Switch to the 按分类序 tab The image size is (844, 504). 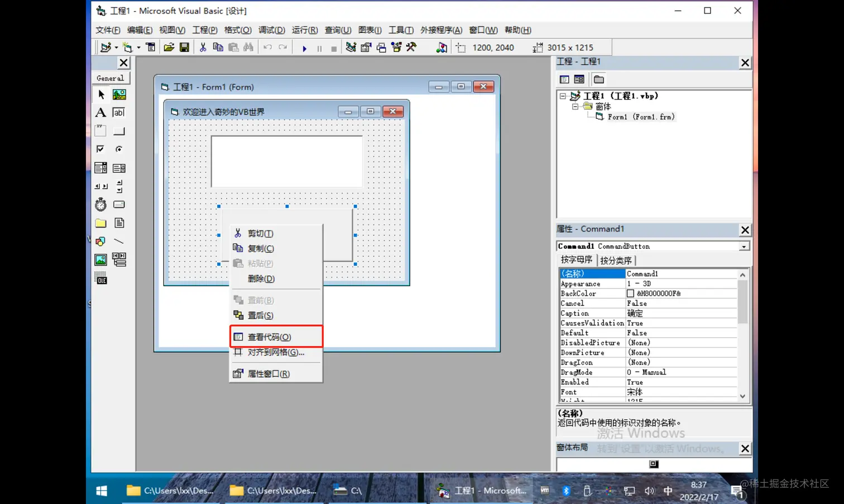(x=616, y=261)
